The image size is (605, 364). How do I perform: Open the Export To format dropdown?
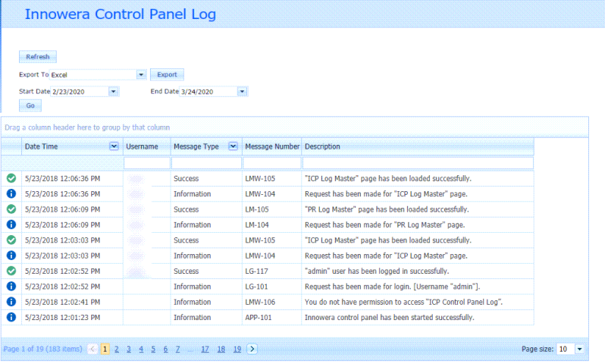coord(141,74)
